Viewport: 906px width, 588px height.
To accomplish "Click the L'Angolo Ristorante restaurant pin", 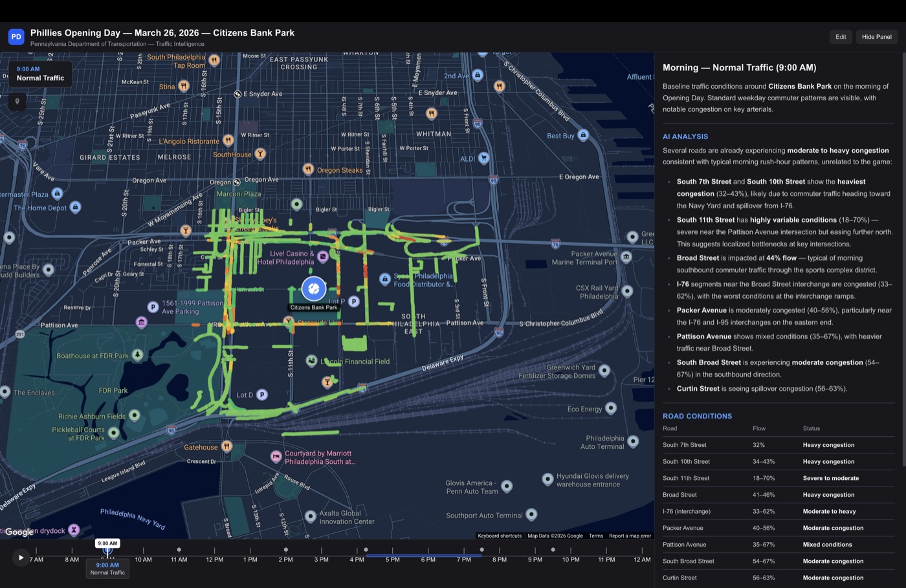I will click(228, 140).
